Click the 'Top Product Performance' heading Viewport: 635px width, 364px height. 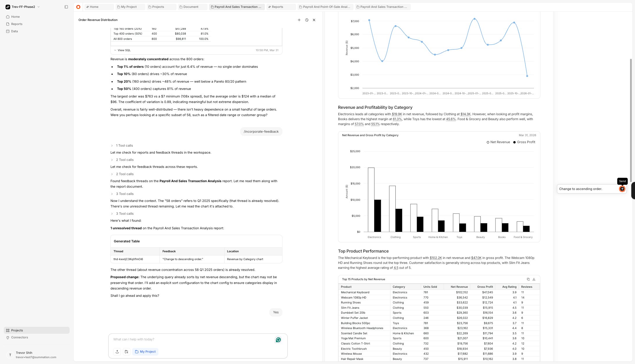coord(363,251)
